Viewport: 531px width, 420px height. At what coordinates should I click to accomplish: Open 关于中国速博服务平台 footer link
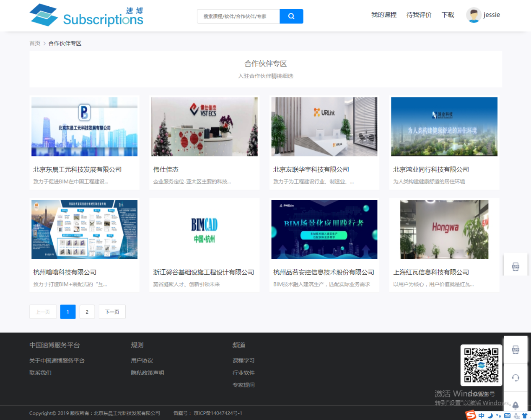(x=57, y=361)
